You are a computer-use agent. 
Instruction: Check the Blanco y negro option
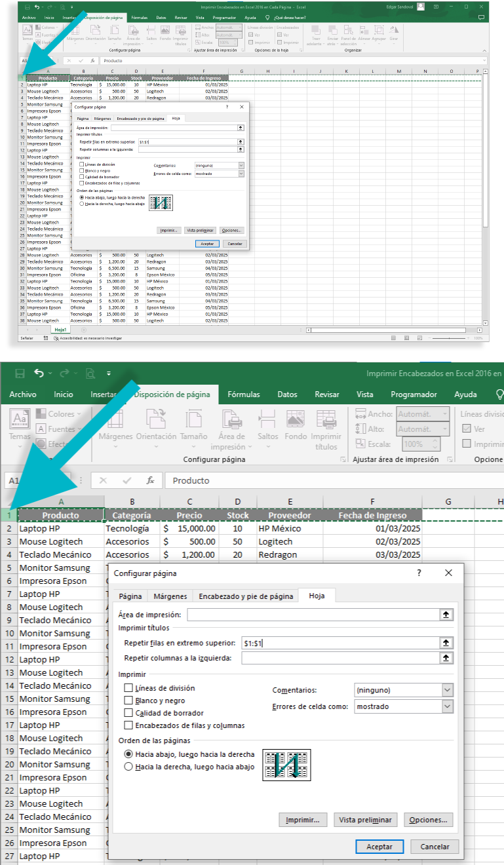pos(129,701)
